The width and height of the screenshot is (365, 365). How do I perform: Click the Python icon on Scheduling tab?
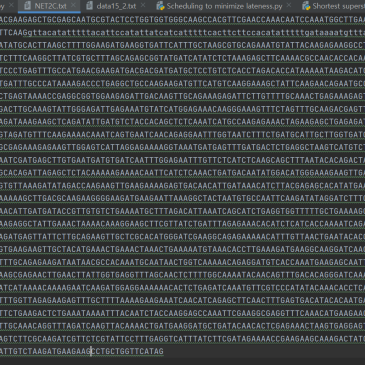click(160, 6)
